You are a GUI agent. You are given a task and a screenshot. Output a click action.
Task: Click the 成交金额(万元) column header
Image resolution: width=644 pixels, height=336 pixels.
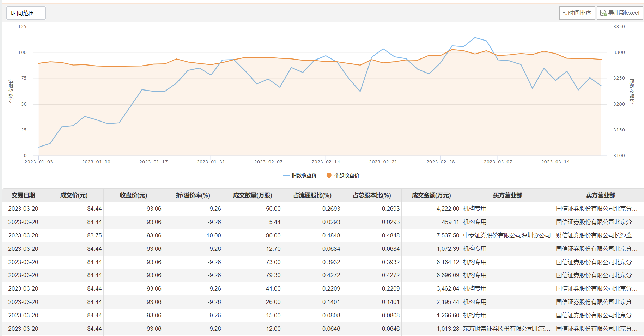[x=431, y=195]
